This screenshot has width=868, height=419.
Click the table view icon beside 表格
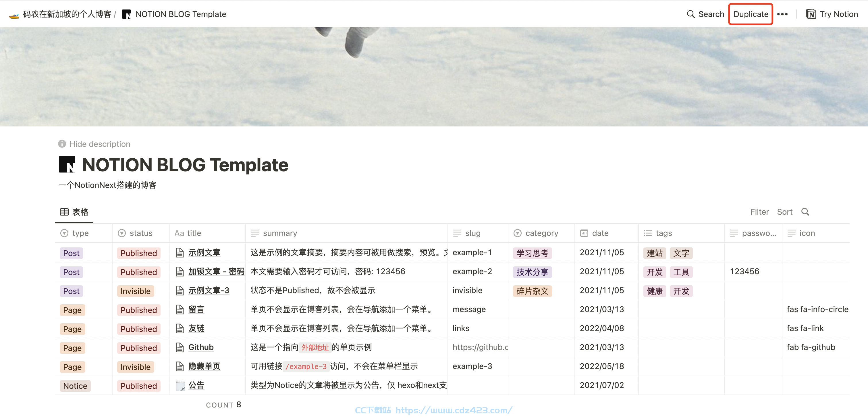pyautogui.click(x=64, y=212)
